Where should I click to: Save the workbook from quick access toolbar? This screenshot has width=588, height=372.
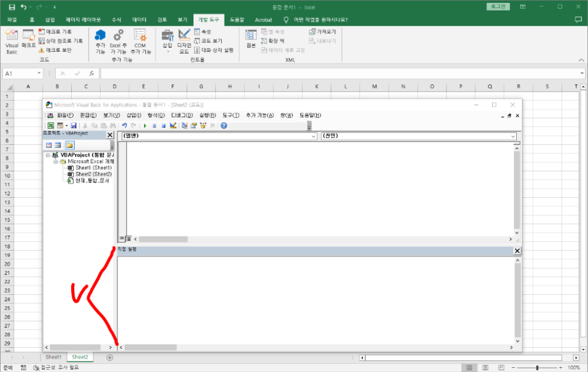click(12, 7)
